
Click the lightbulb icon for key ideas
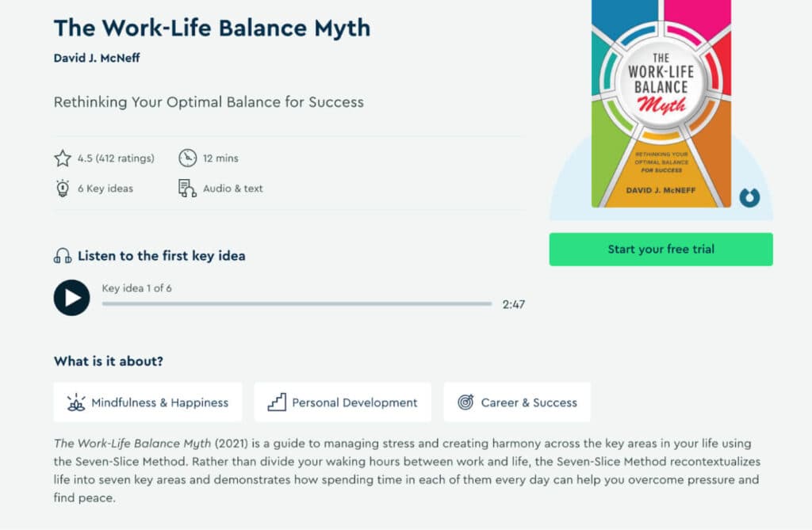click(62, 189)
